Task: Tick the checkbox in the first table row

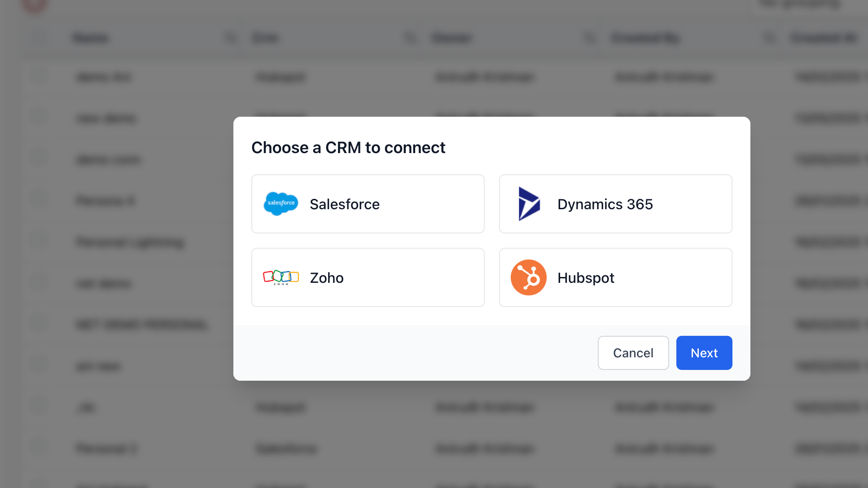Action: click(x=39, y=76)
